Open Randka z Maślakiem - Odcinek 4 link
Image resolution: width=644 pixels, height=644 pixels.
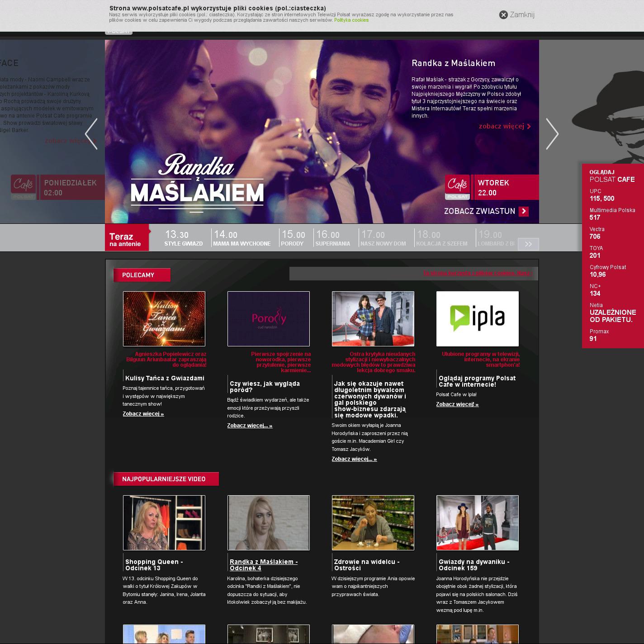tap(263, 565)
